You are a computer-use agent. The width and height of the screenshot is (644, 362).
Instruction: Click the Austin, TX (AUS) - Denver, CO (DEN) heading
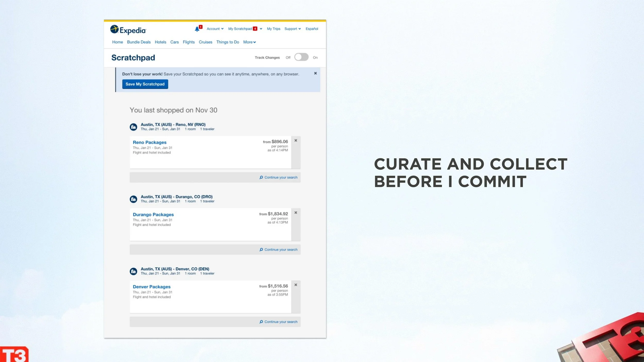(175, 269)
